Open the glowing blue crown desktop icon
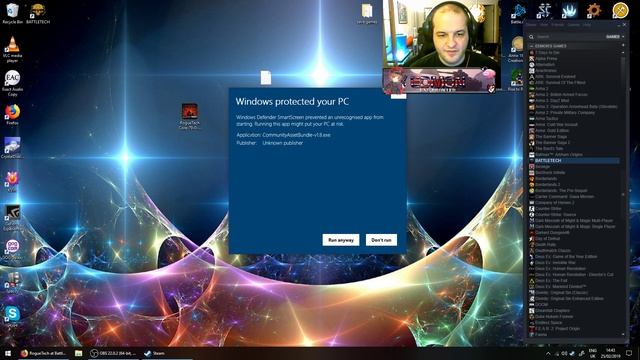 click(569, 11)
